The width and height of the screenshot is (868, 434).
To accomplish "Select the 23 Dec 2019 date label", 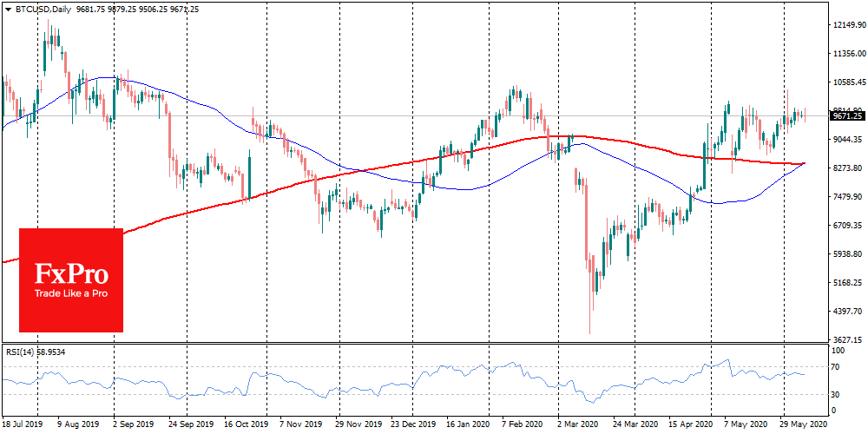I will point(411,426).
